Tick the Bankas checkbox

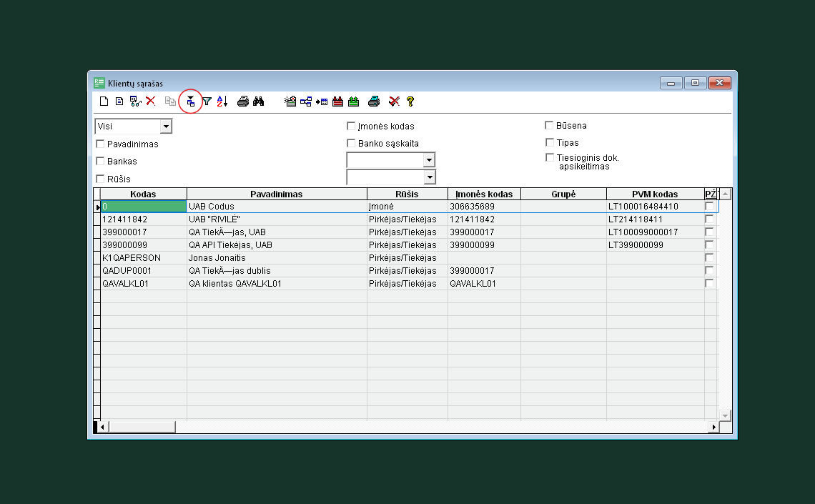[100, 161]
